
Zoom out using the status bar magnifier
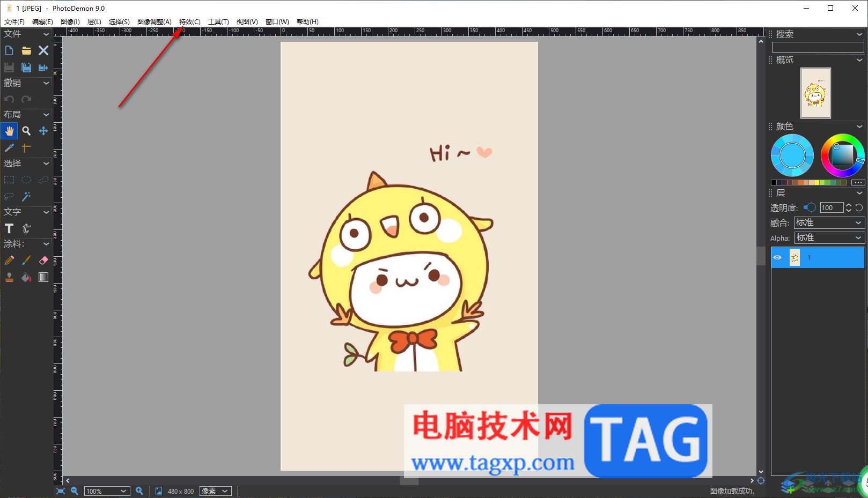click(75, 491)
